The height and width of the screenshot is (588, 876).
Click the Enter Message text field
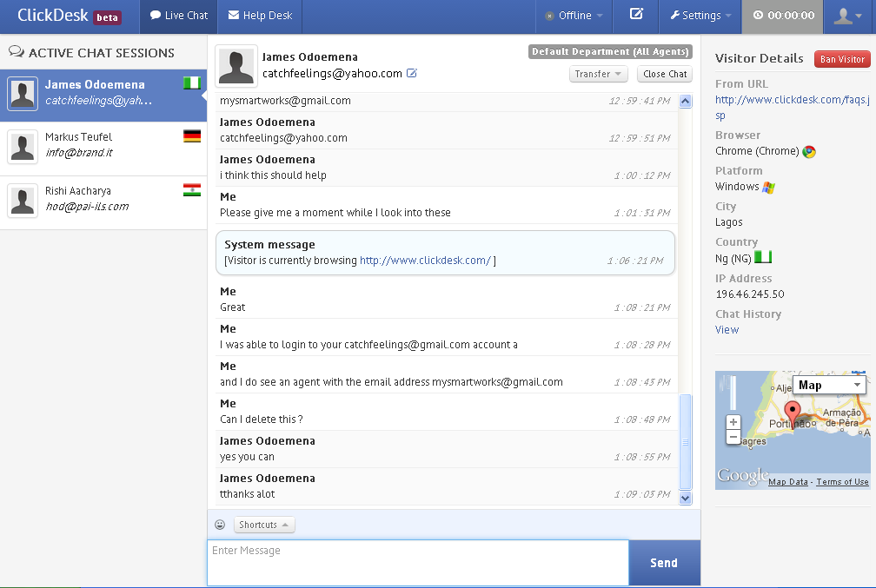click(417, 562)
